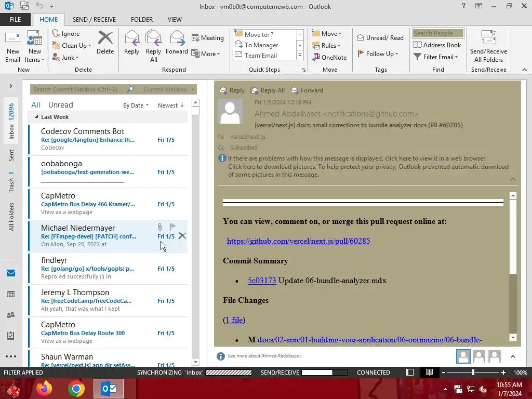Delete the Michael Niedermayer message with X
The width and height of the screenshot is (532, 399).
pyautogui.click(x=182, y=236)
